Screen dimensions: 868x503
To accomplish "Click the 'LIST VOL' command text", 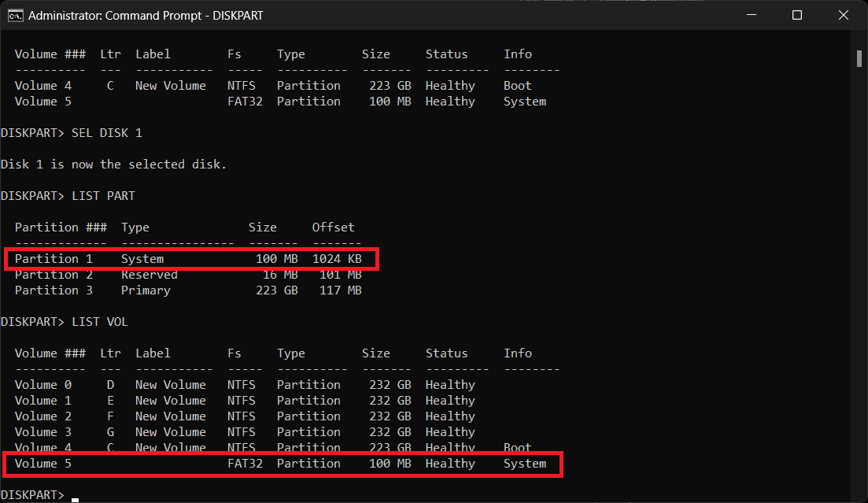I will 99,322.
